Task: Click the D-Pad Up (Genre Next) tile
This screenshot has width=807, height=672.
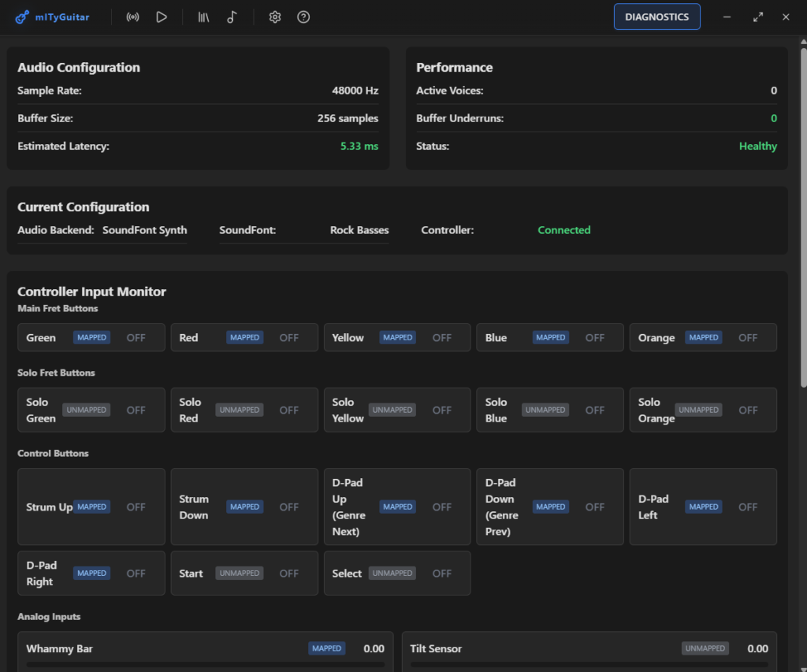Action: click(x=397, y=507)
